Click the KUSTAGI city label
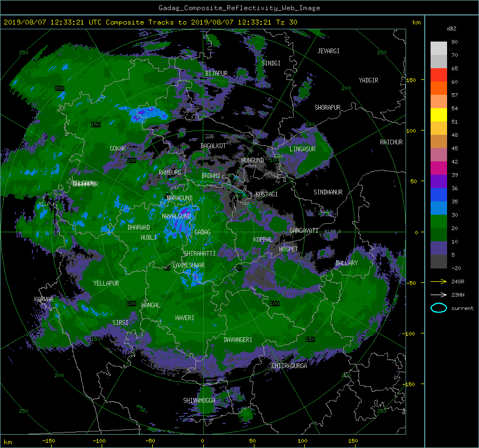Viewport: 479px width, 448px height. [x=267, y=194]
